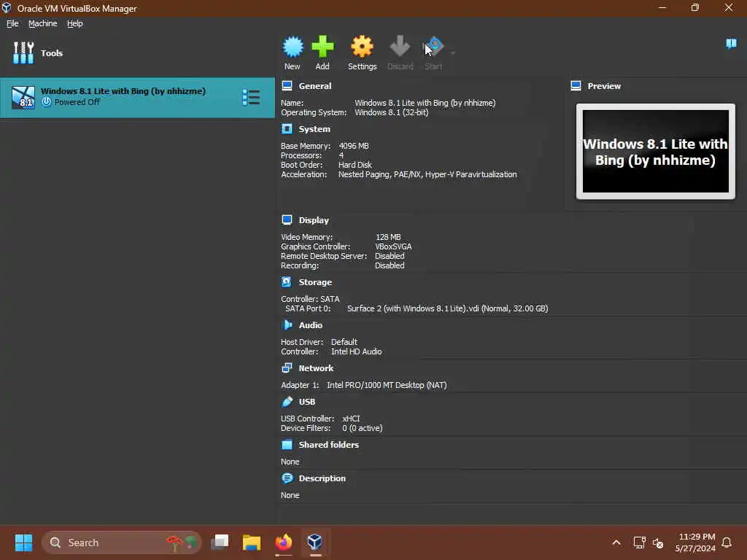747x560 pixels.
Task: Click Intel PRO/1000 MT Desktop adapter text
Action: tap(387, 385)
